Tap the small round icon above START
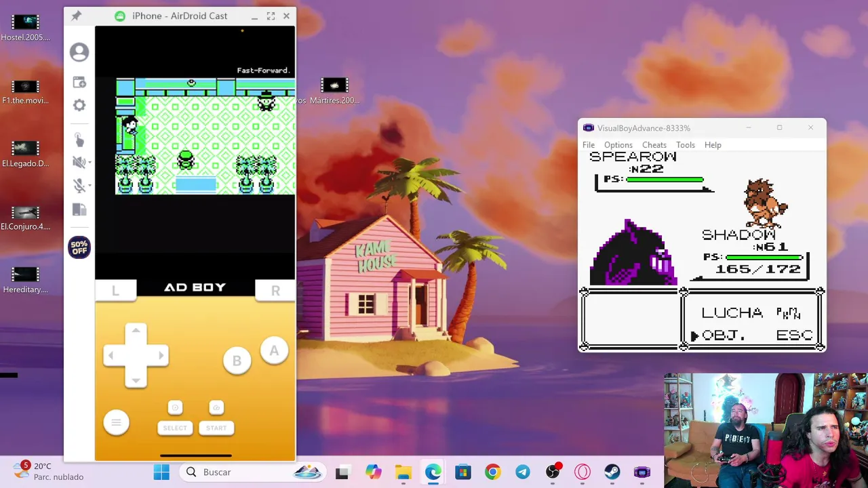The image size is (868, 488). click(x=216, y=407)
